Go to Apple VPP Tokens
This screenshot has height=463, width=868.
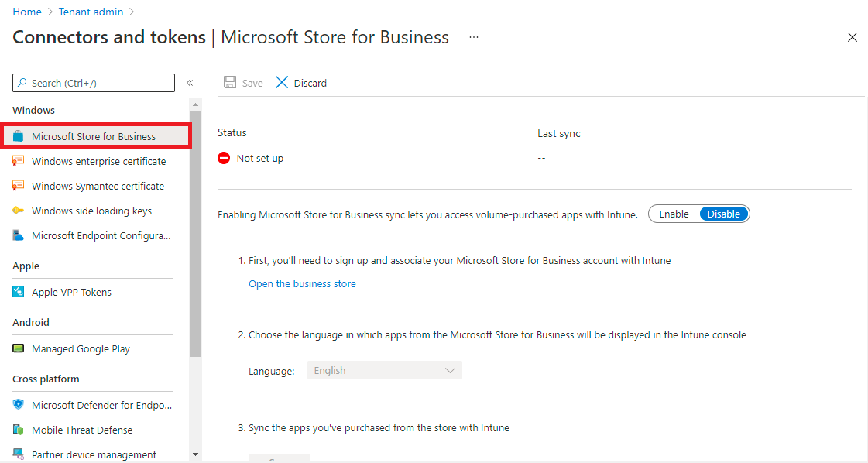click(x=71, y=292)
